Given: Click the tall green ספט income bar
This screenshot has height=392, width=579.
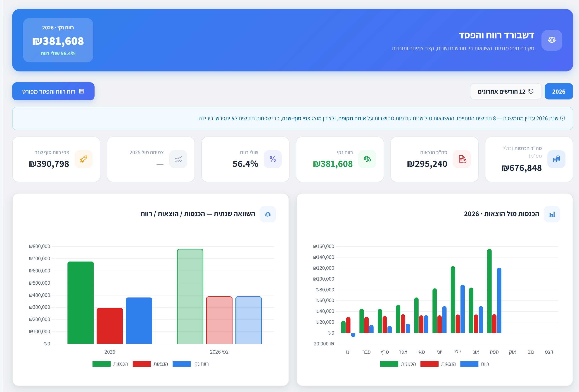Looking at the screenshot, I should 489,291.
